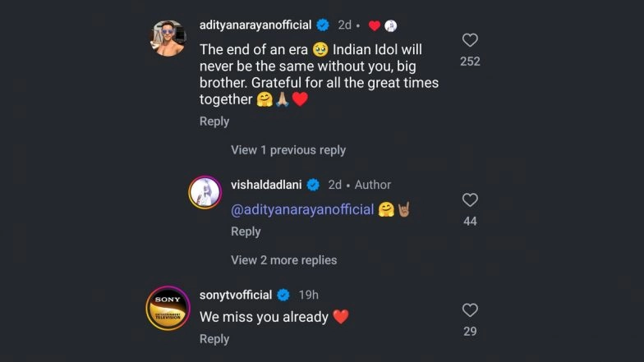Reply to adityanarayanofficial's comment
644x362 pixels.
[214, 121]
